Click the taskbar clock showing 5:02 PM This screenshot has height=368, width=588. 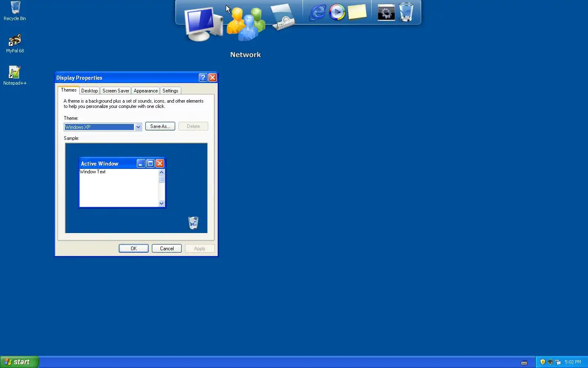pyautogui.click(x=572, y=362)
